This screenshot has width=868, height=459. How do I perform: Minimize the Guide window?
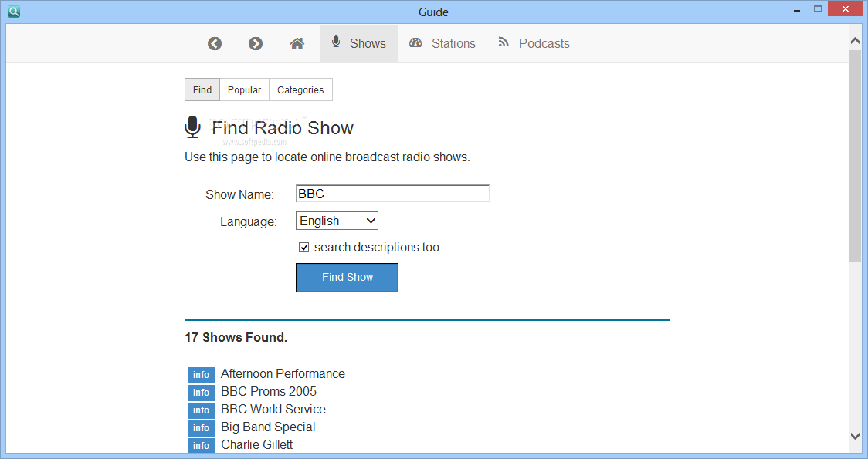tap(797, 10)
